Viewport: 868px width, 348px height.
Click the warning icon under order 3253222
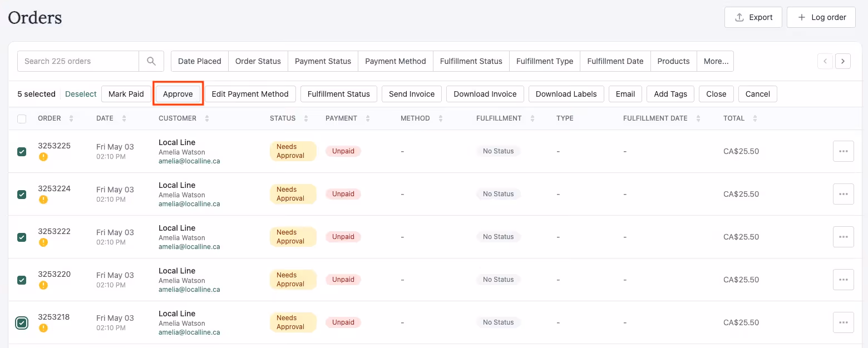click(43, 242)
